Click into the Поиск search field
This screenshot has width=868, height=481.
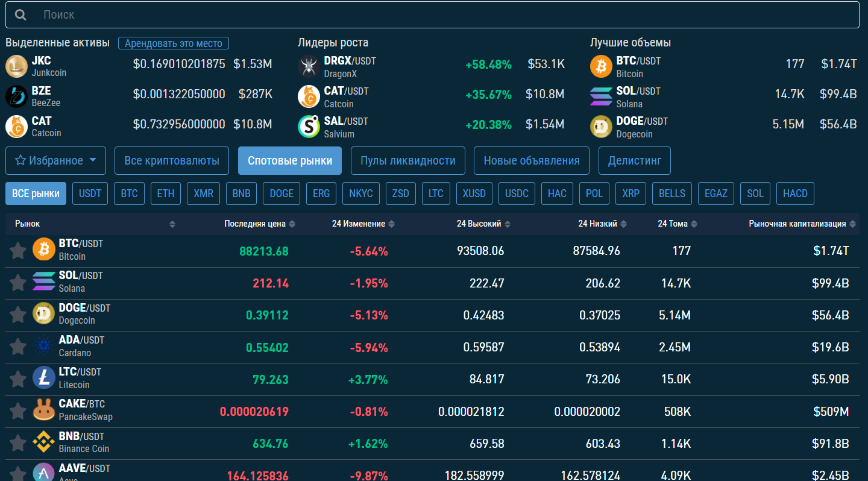(422, 15)
